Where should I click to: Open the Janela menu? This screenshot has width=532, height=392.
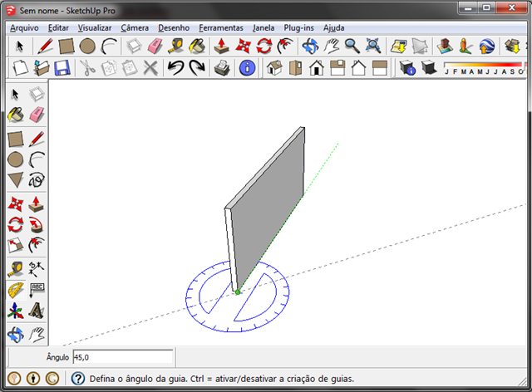(x=264, y=27)
